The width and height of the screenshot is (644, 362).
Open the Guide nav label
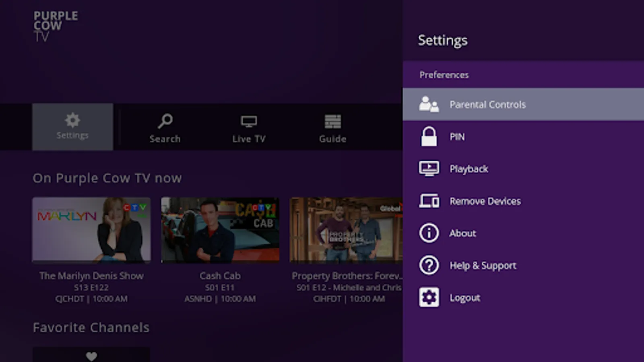(333, 139)
